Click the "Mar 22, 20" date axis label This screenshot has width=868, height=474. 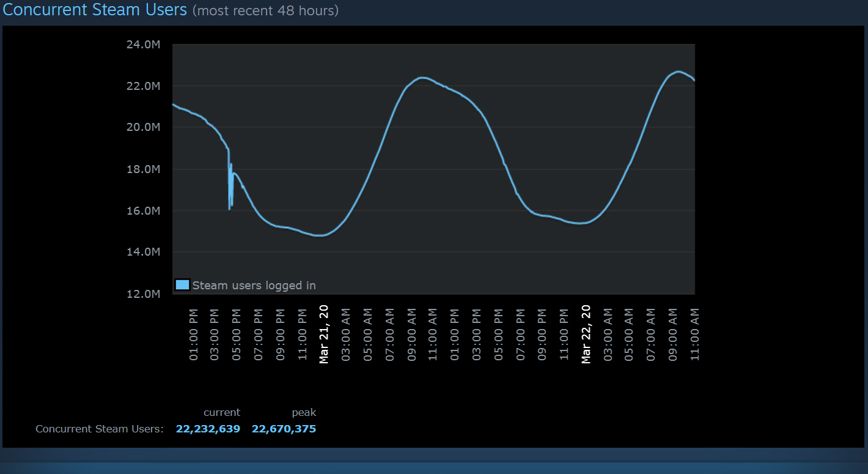pyautogui.click(x=586, y=334)
